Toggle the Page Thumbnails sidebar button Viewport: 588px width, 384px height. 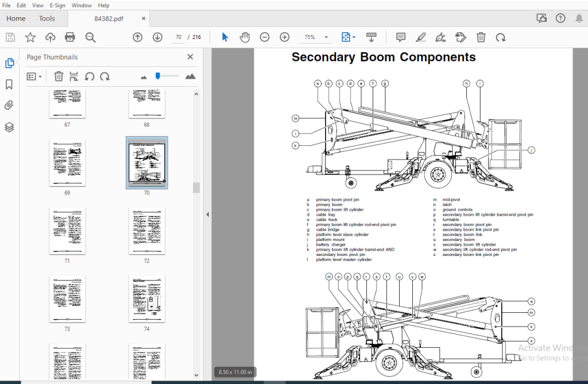(9, 63)
